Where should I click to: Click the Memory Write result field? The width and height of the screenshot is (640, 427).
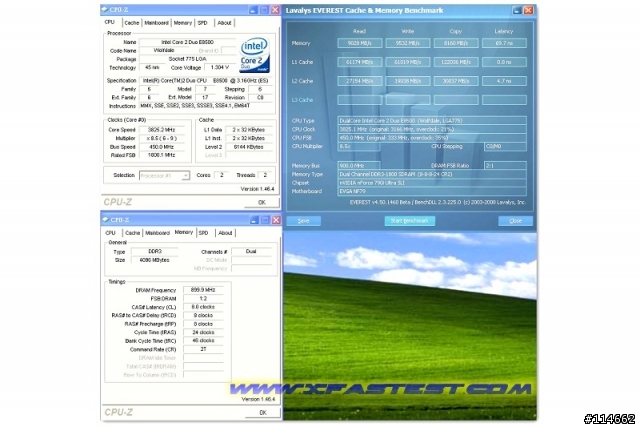pyautogui.click(x=408, y=43)
